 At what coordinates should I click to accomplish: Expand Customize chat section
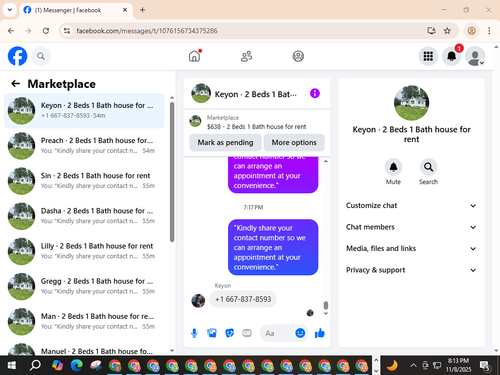point(411,206)
